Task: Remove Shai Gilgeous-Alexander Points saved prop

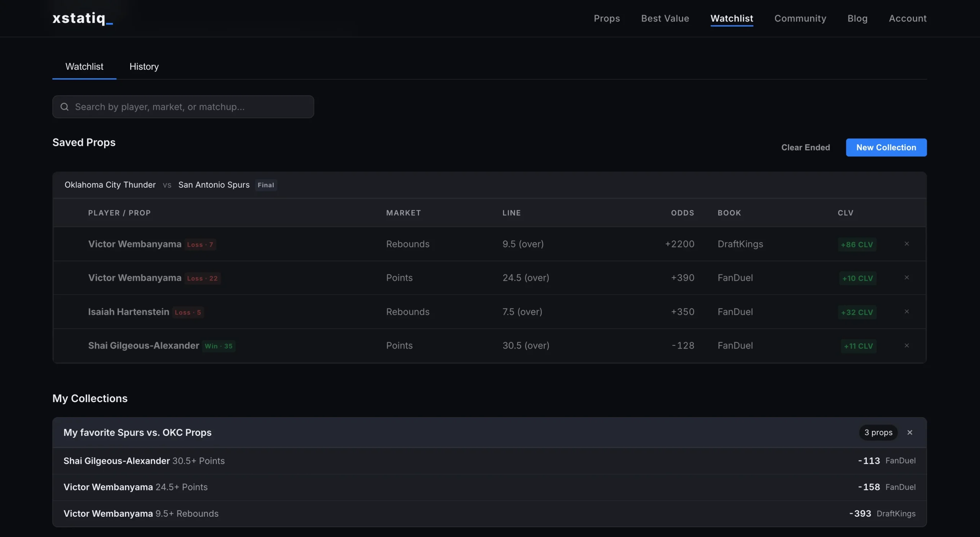Action: pos(906,345)
